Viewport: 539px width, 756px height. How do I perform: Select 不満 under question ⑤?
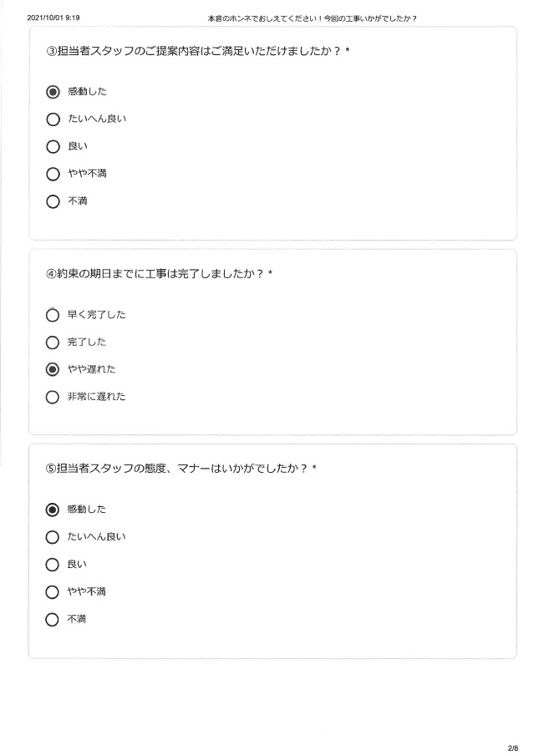pos(52,620)
